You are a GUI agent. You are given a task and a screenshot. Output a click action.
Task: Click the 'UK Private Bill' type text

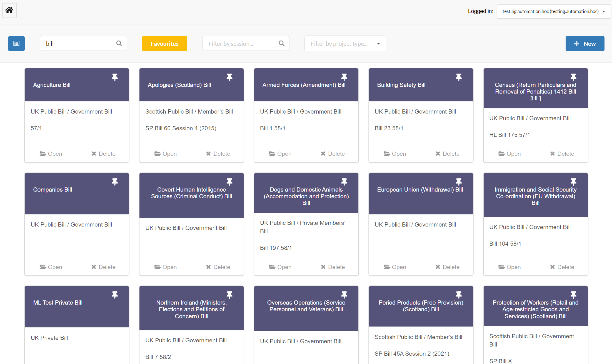pos(49,338)
